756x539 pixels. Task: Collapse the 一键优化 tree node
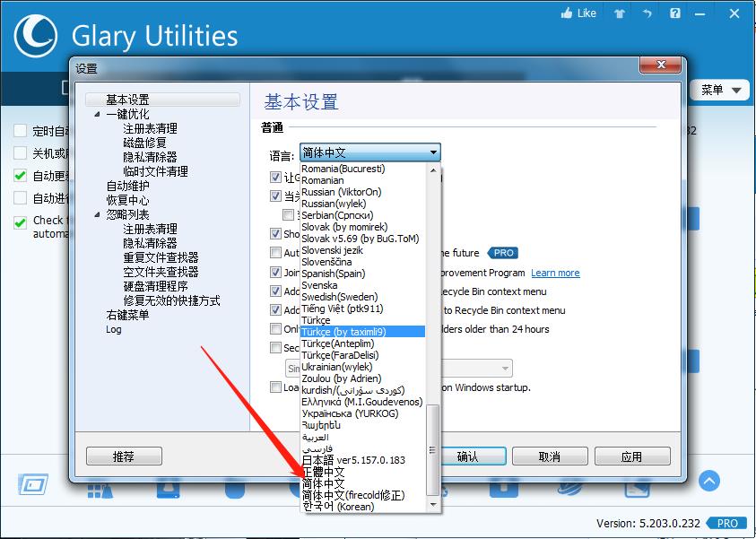(x=98, y=114)
